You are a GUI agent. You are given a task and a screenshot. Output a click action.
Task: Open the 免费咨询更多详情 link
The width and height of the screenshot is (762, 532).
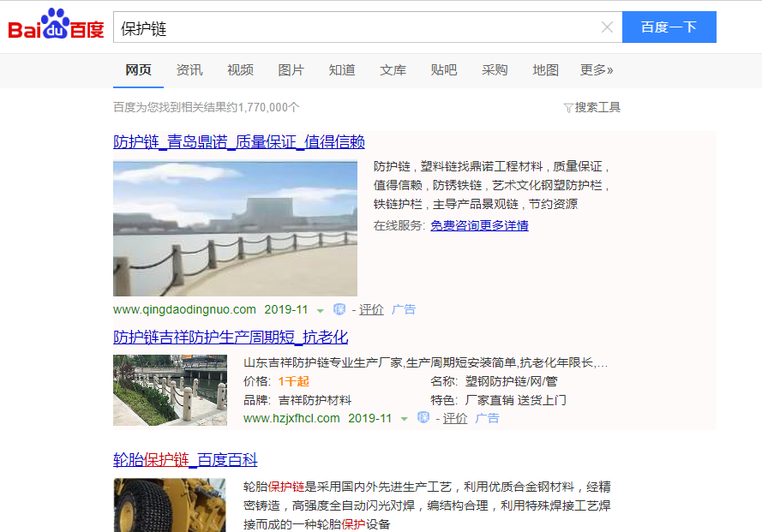coord(479,225)
